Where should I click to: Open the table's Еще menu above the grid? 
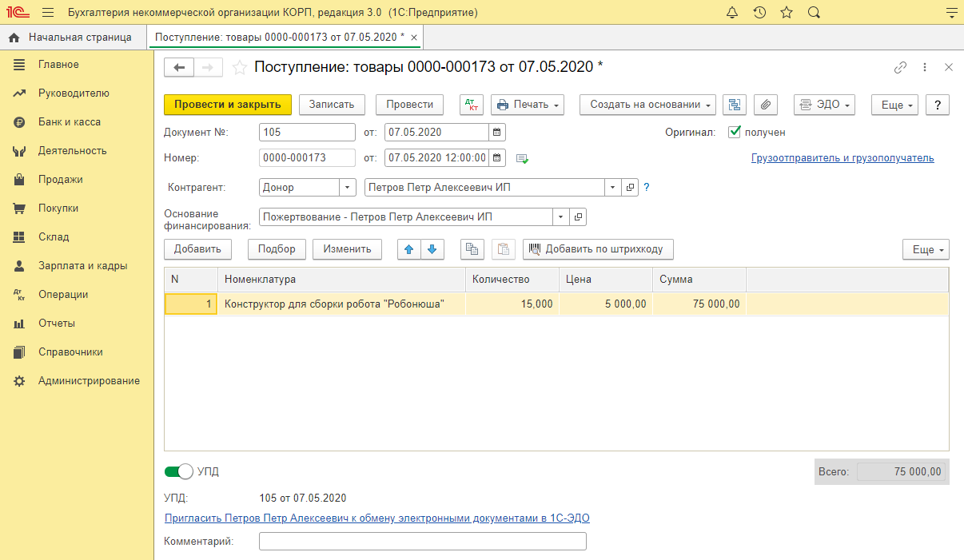tap(926, 249)
